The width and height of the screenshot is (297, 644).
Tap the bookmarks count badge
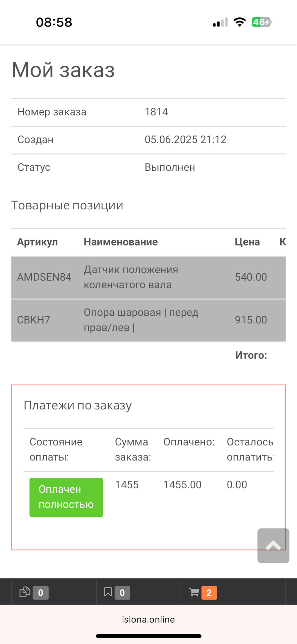pos(122,593)
